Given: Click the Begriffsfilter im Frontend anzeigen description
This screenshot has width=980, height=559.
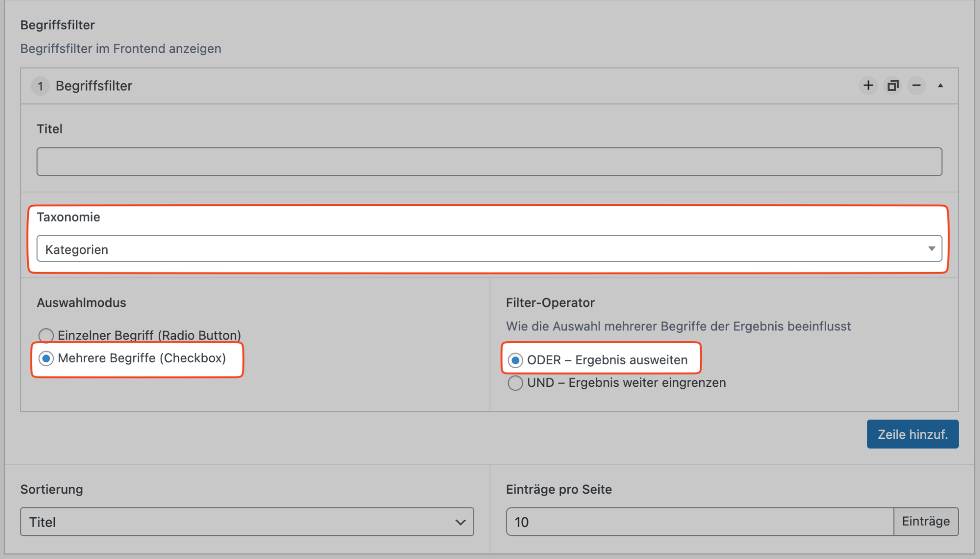Looking at the screenshot, I should click(121, 49).
